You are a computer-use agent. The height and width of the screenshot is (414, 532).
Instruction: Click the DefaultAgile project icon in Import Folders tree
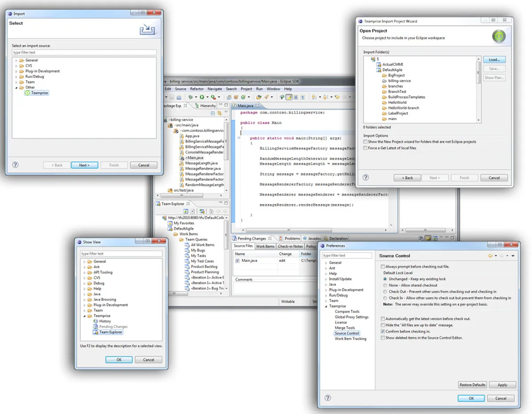tap(379, 70)
